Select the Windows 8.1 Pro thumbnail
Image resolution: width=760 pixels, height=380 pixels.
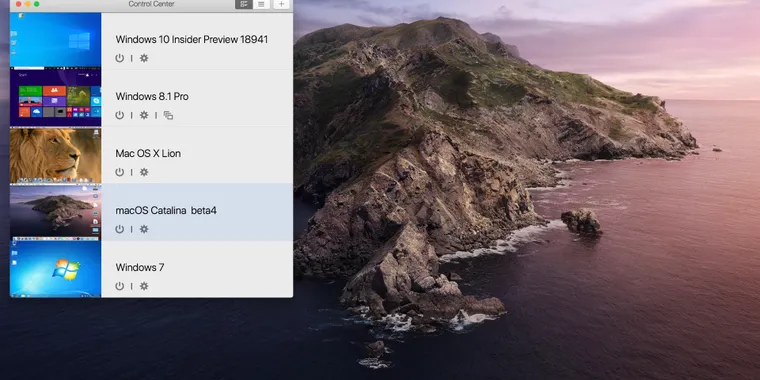pos(56,97)
